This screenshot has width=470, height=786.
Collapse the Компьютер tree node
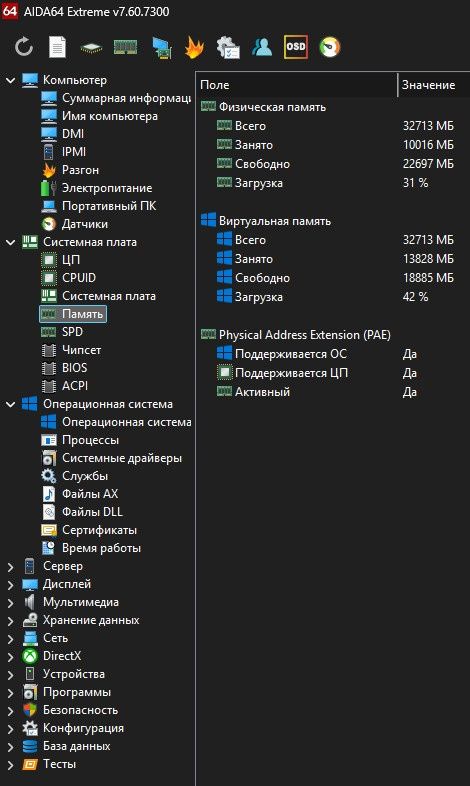pyautogui.click(x=11, y=80)
